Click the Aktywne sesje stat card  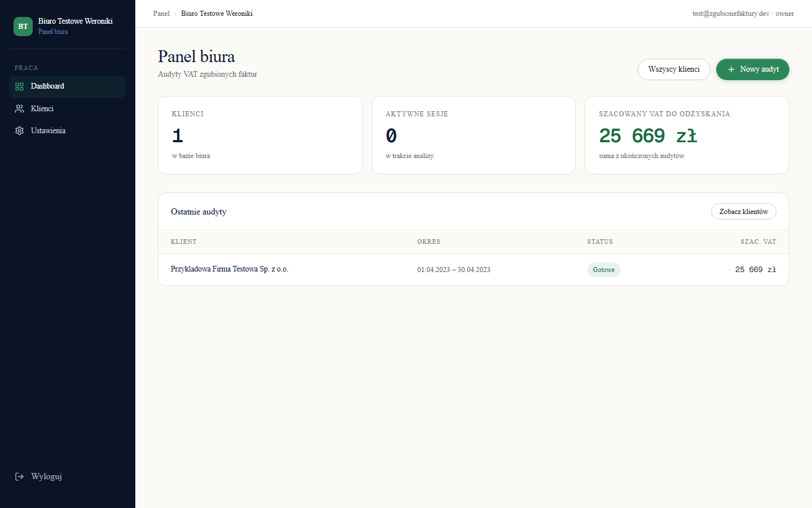474,135
